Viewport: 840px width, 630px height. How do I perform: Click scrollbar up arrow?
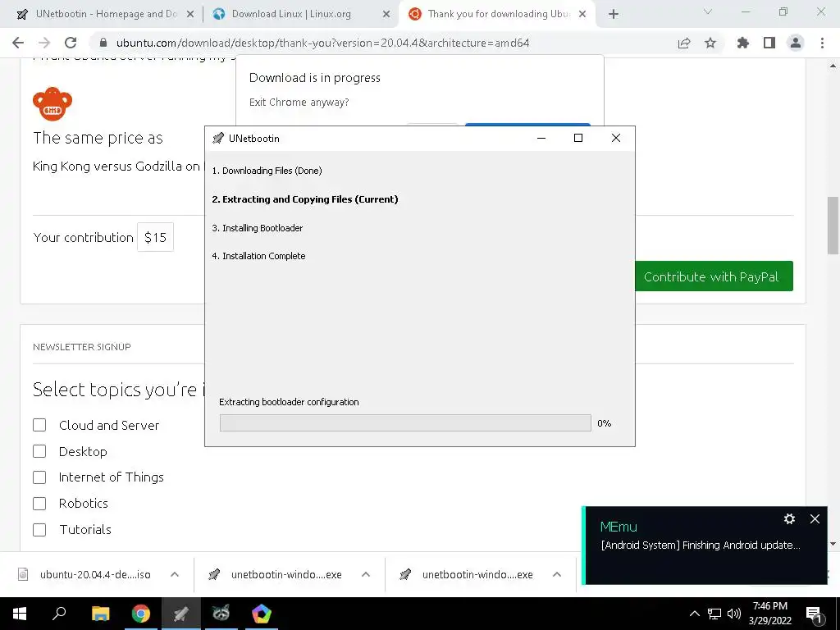(x=833, y=66)
